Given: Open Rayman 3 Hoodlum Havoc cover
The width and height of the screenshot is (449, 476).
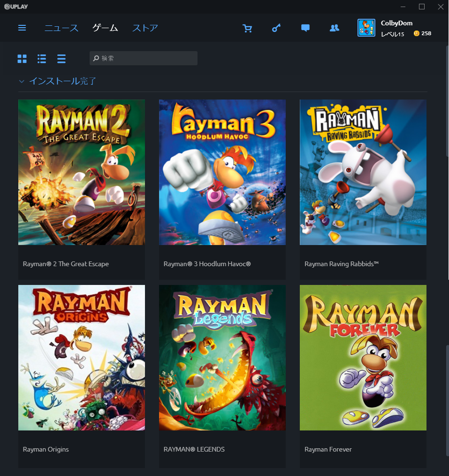Looking at the screenshot, I should (x=222, y=172).
